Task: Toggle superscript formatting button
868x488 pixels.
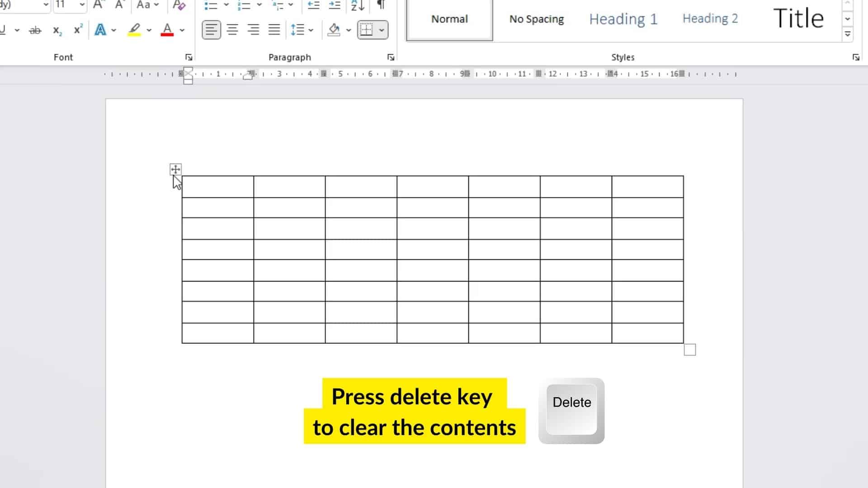Action: coord(77,30)
